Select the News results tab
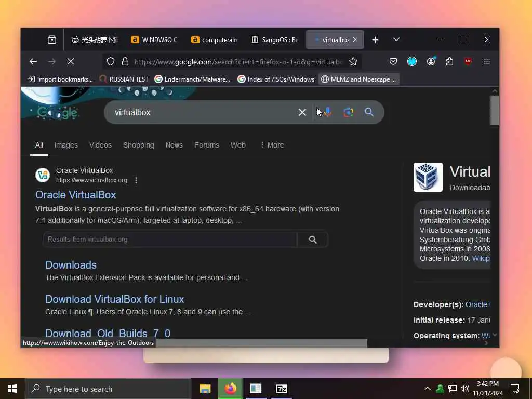 (x=174, y=145)
